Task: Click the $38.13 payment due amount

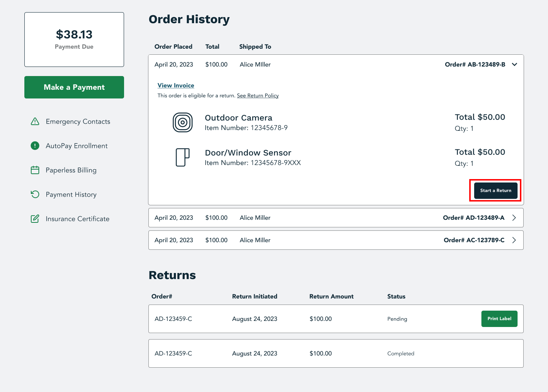Action: point(74,35)
